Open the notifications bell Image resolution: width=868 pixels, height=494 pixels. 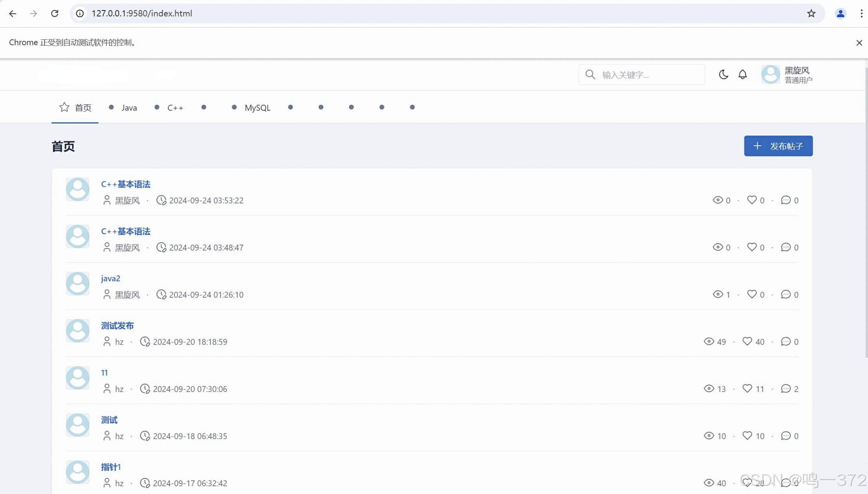pos(742,74)
